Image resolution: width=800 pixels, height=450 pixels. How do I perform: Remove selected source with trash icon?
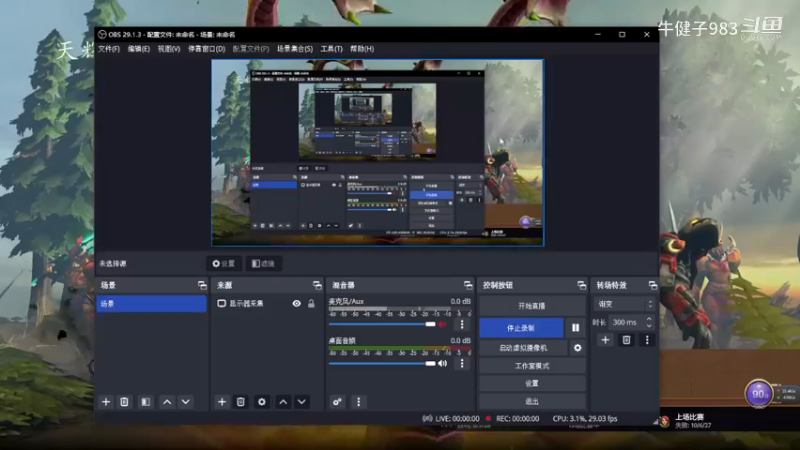pyautogui.click(x=240, y=402)
